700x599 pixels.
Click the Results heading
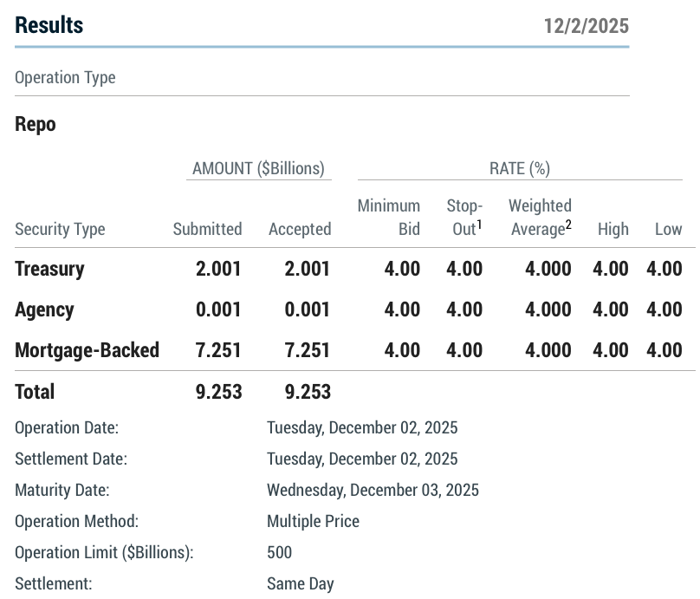tap(49, 25)
